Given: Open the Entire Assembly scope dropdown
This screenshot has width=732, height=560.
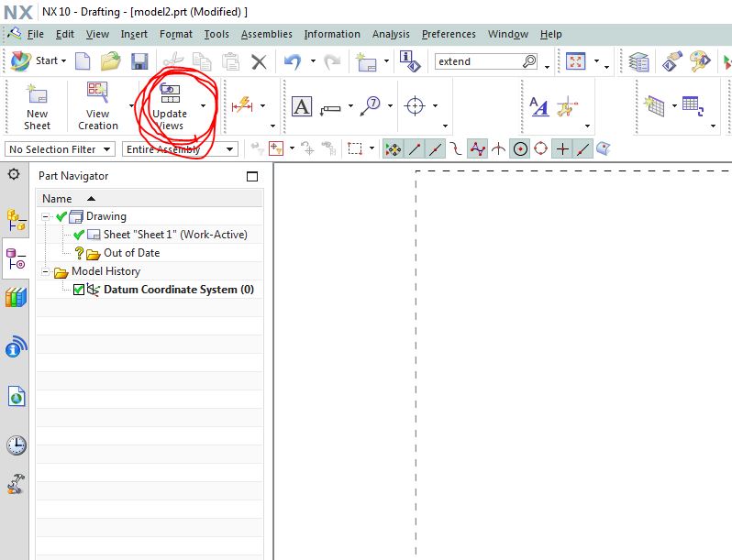Looking at the screenshot, I should click(x=180, y=149).
